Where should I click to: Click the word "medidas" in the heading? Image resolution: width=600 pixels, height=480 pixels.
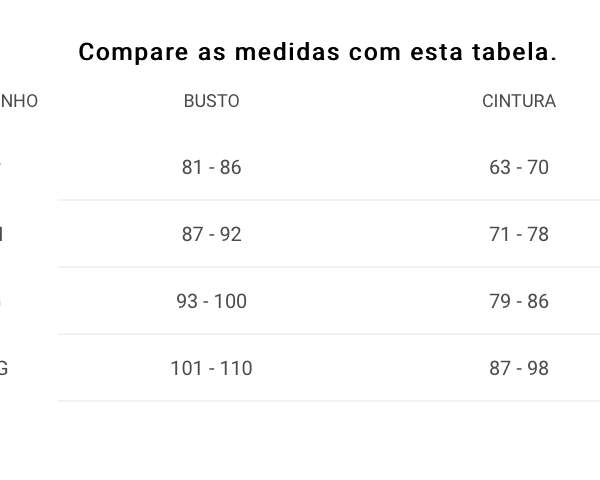(x=287, y=52)
